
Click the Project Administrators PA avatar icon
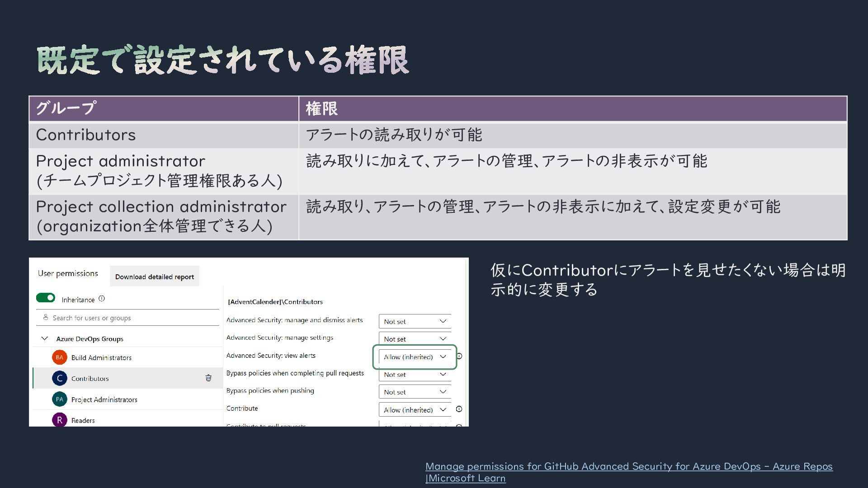[59, 399]
